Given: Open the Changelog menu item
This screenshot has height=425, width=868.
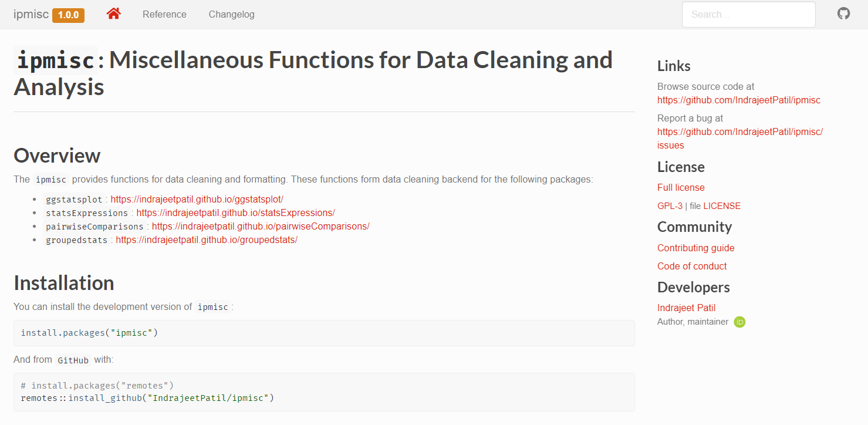Looking at the screenshot, I should click(x=231, y=15).
